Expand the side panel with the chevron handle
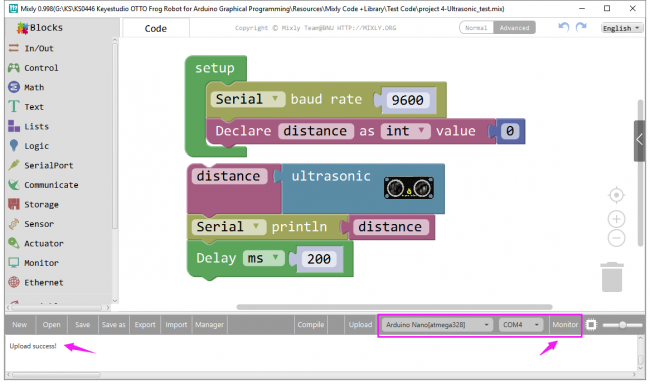 tap(640, 140)
